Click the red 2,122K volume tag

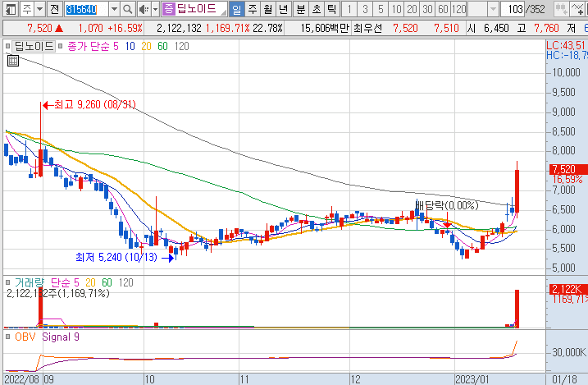[x=568, y=289]
